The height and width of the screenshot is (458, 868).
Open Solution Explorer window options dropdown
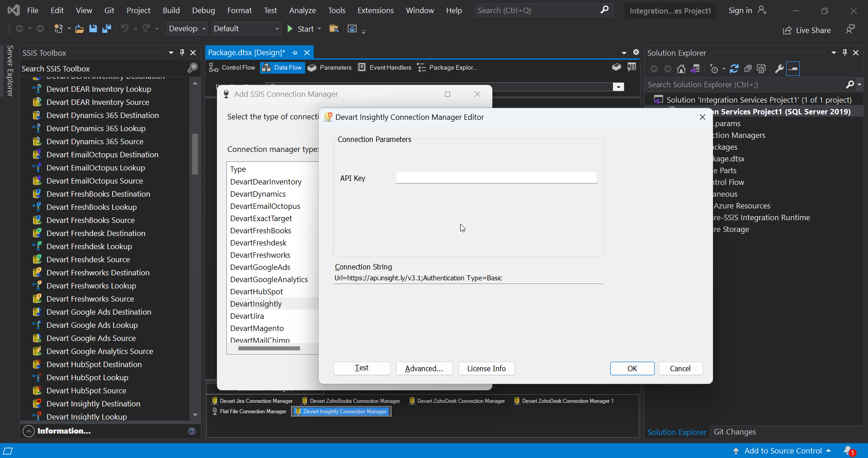point(834,52)
